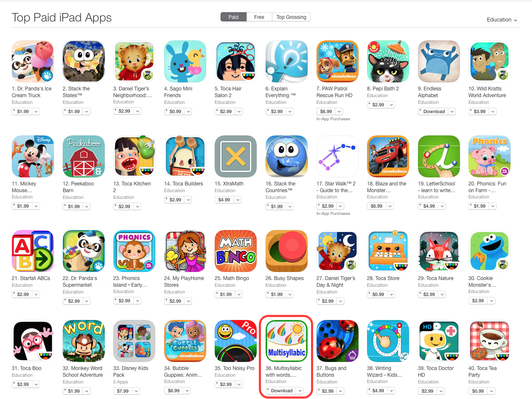Image resolution: width=532 pixels, height=399 pixels.
Task: Open the Busy Shapes red button icon
Action: click(287, 251)
